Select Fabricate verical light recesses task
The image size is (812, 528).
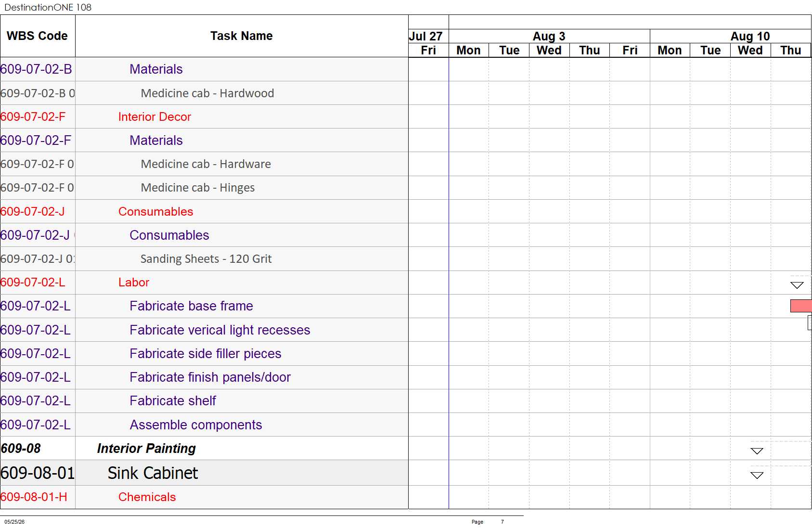pyautogui.click(x=220, y=330)
